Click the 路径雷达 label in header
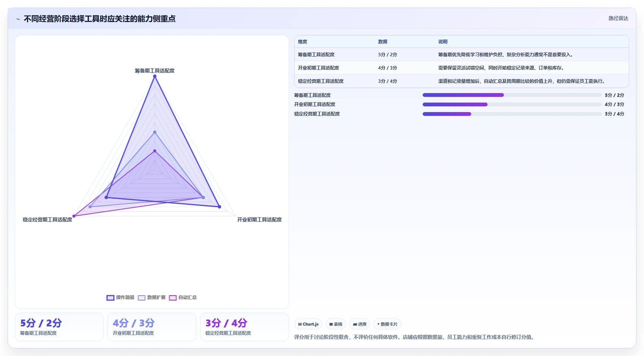 click(618, 18)
